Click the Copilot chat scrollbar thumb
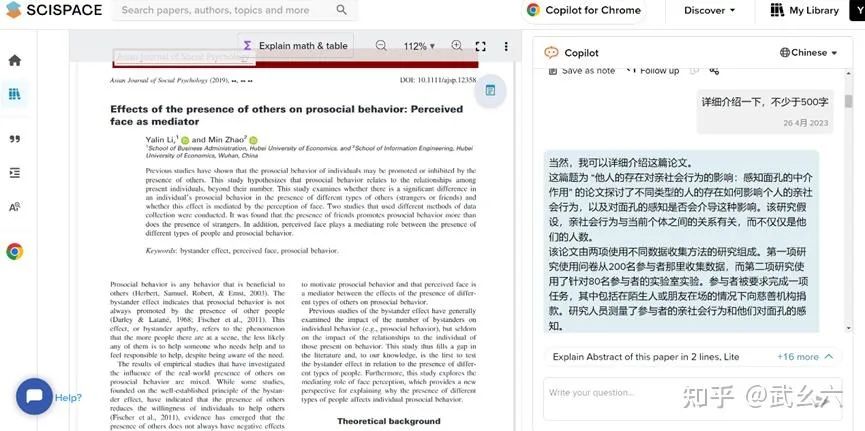 point(848,101)
